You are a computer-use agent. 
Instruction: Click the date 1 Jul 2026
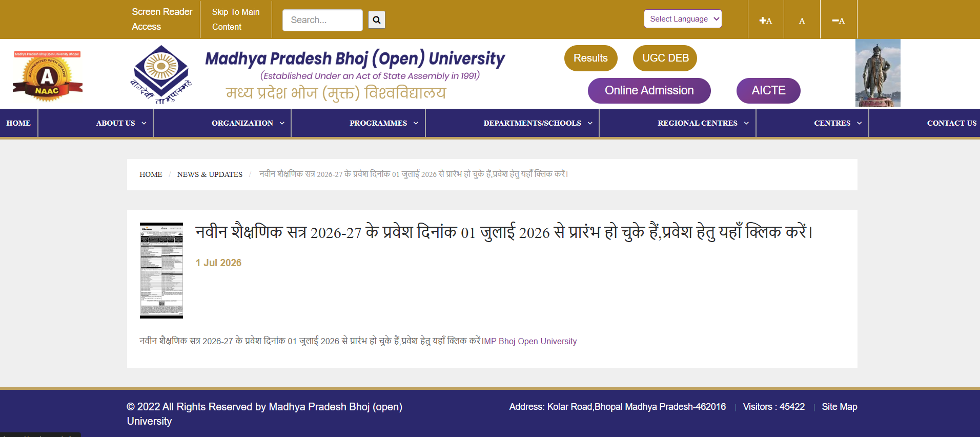218,263
